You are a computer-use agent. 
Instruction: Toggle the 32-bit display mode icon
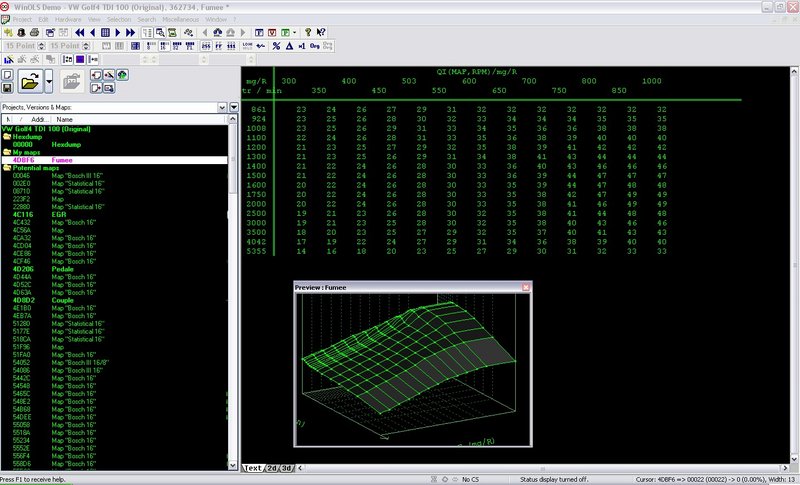pyautogui.click(x=177, y=46)
